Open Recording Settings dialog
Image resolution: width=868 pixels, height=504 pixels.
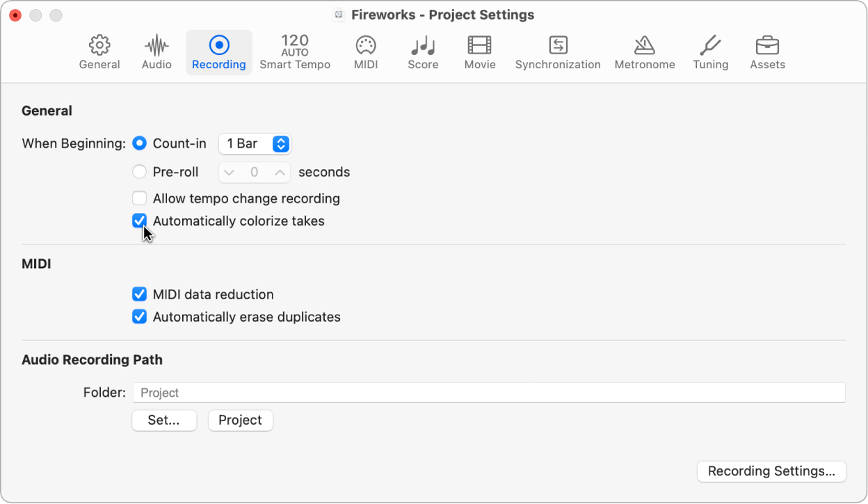771,471
